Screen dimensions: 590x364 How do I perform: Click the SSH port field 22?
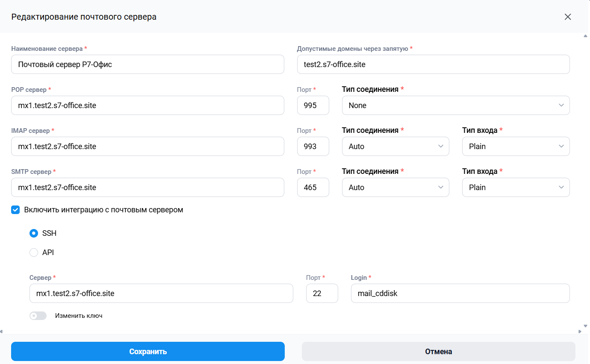point(322,294)
